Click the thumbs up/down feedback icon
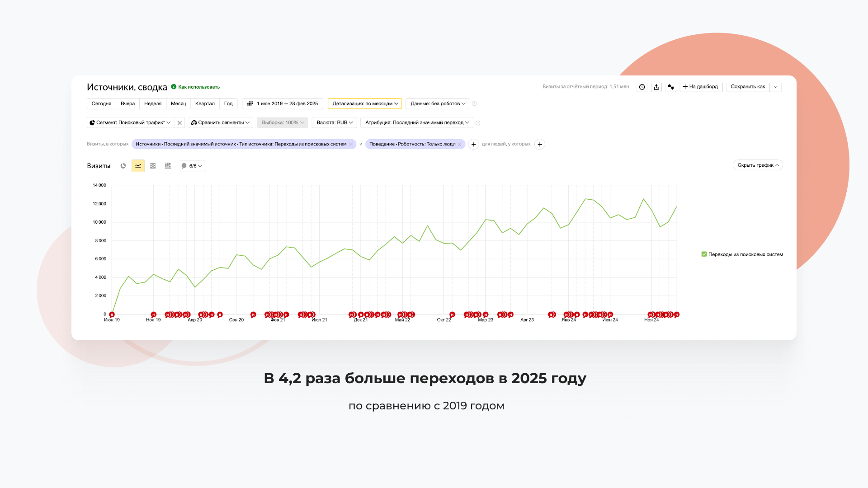This screenshot has width=868, height=488. 671,87
